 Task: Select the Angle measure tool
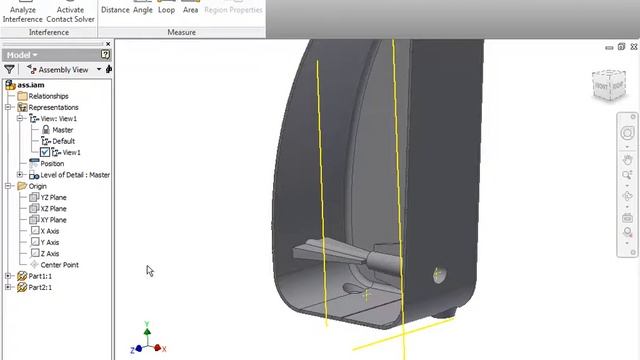(x=143, y=8)
